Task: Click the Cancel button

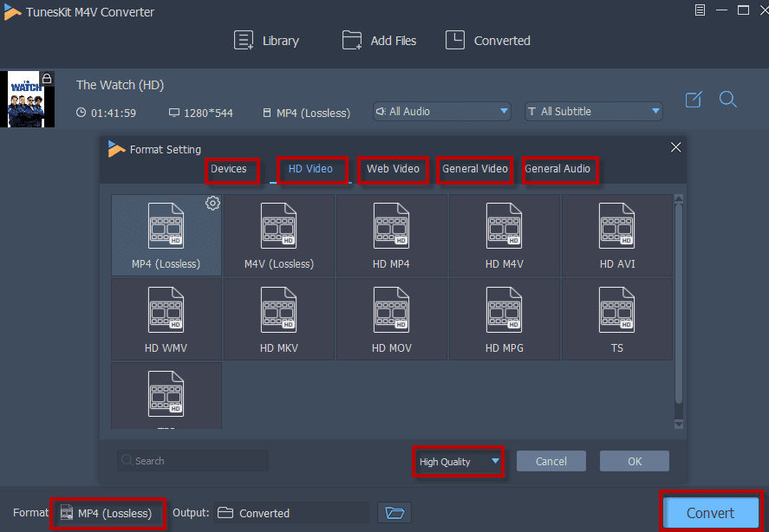Action: point(551,462)
